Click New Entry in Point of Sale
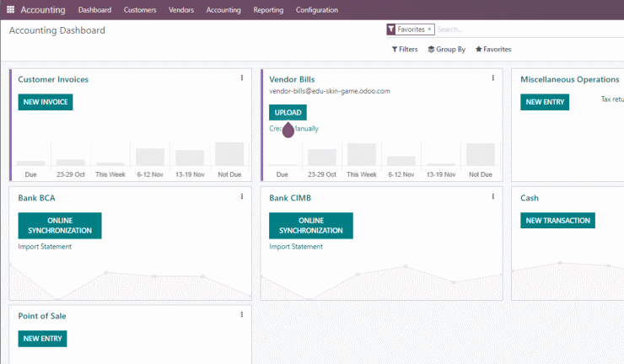The height and width of the screenshot is (364, 624). coord(42,339)
